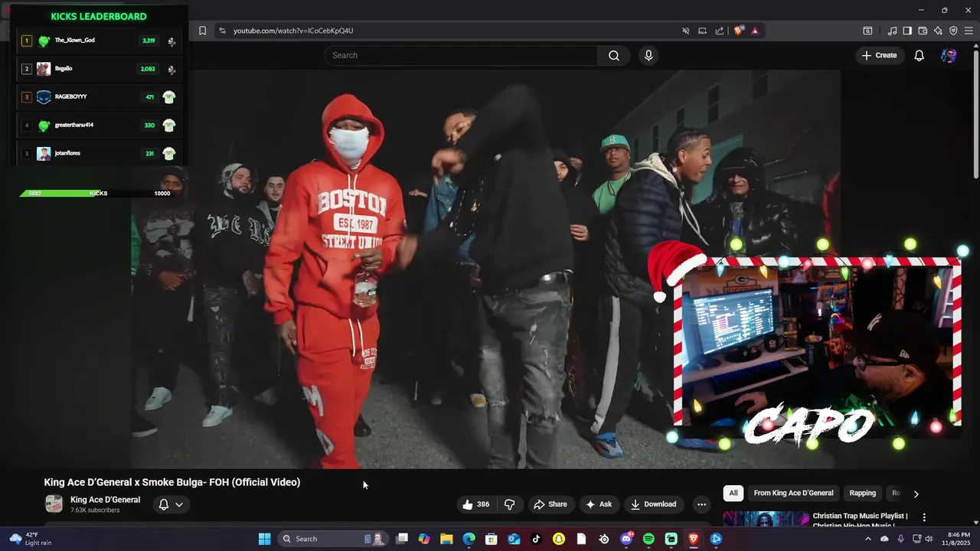Open Leo AI sparkle icon in toolbar

(x=938, y=31)
